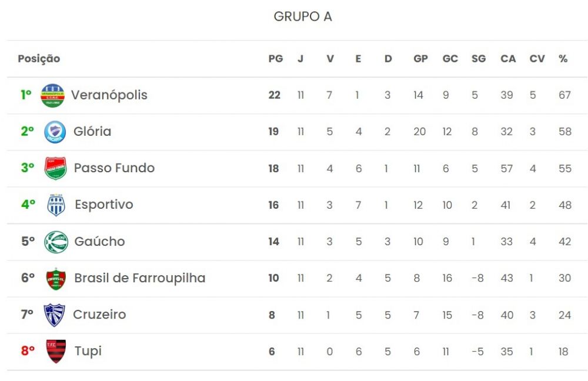Click the Veranópolis club crest

(52, 95)
